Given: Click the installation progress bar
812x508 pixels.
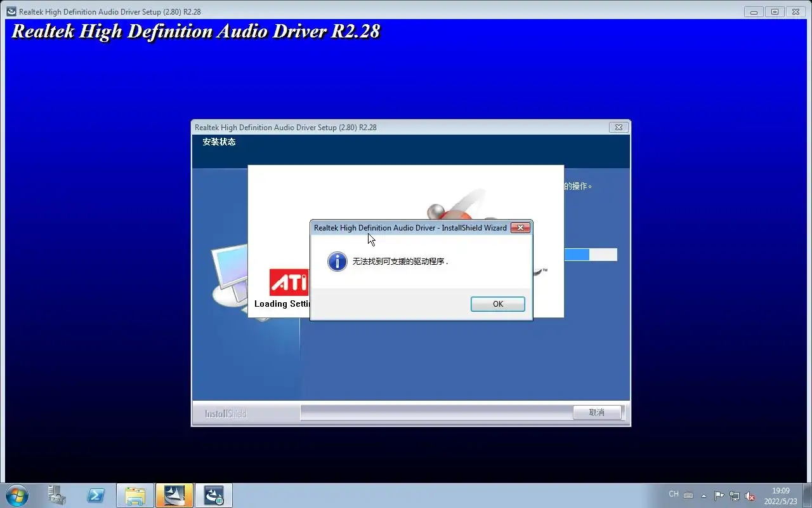Looking at the screenshot, I should (590, 255).
